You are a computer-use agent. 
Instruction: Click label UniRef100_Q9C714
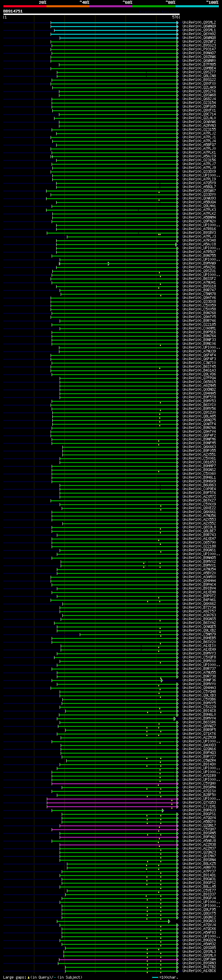click(x=199, y=114)
